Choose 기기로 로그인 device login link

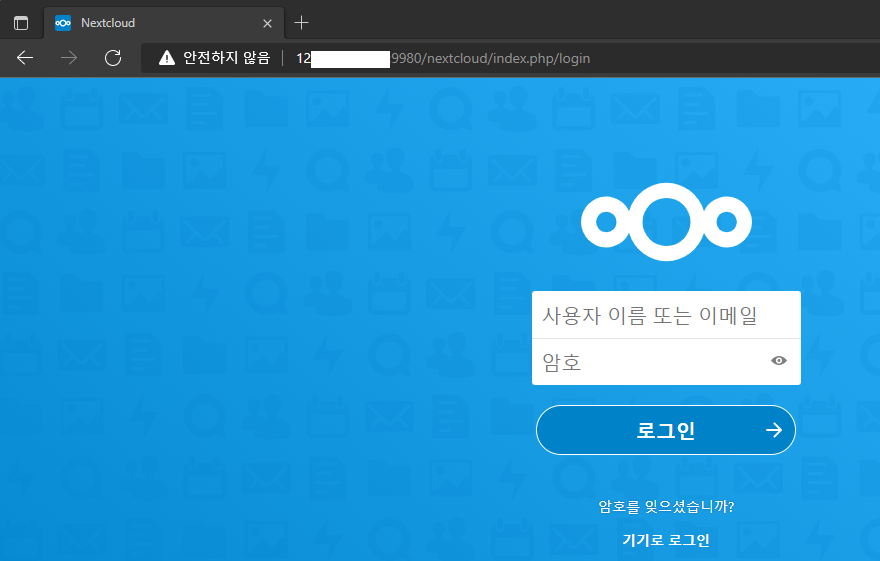pyautogui.click(x=666, y=540)
